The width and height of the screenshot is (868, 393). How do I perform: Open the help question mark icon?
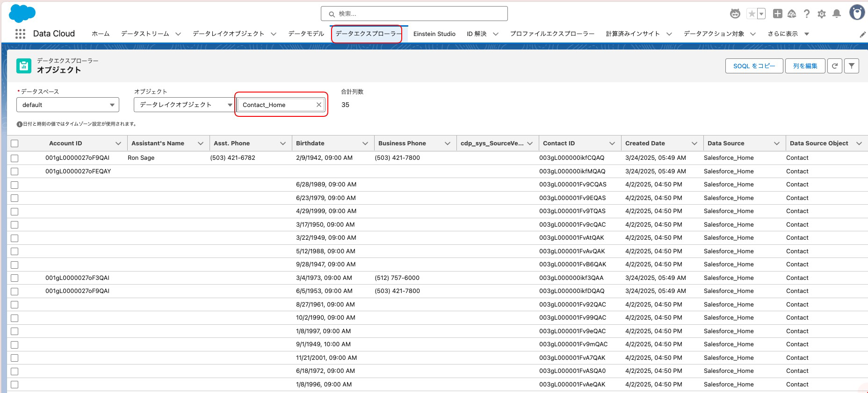(807, 14)
